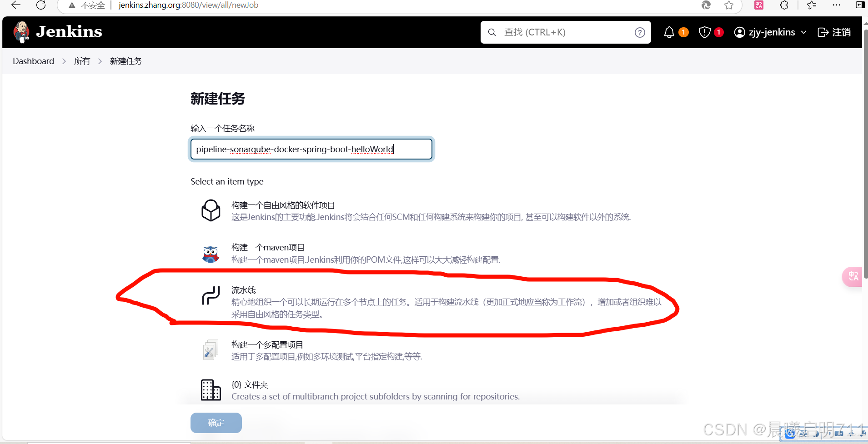This screenshot has width=868, height=444.
Task: Choose 流水线 item type
Action: tap(243, 290)
